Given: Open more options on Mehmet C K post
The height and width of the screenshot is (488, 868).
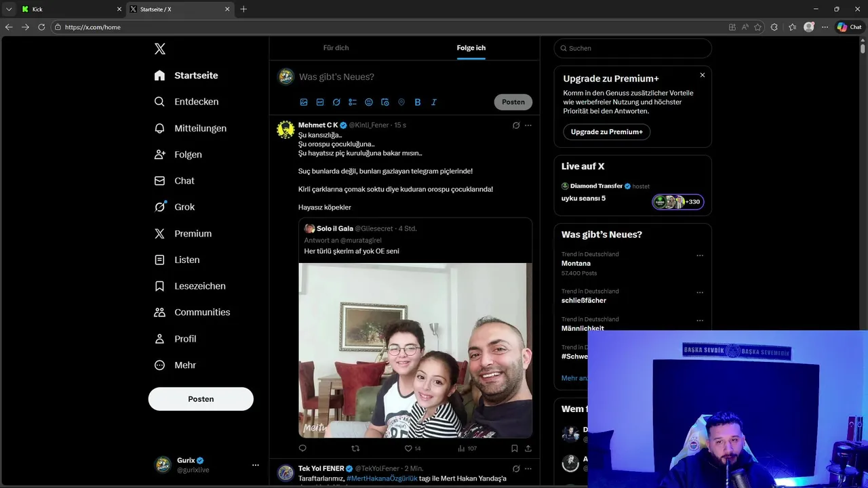Looking at the screenshot, I should [528, 125].
